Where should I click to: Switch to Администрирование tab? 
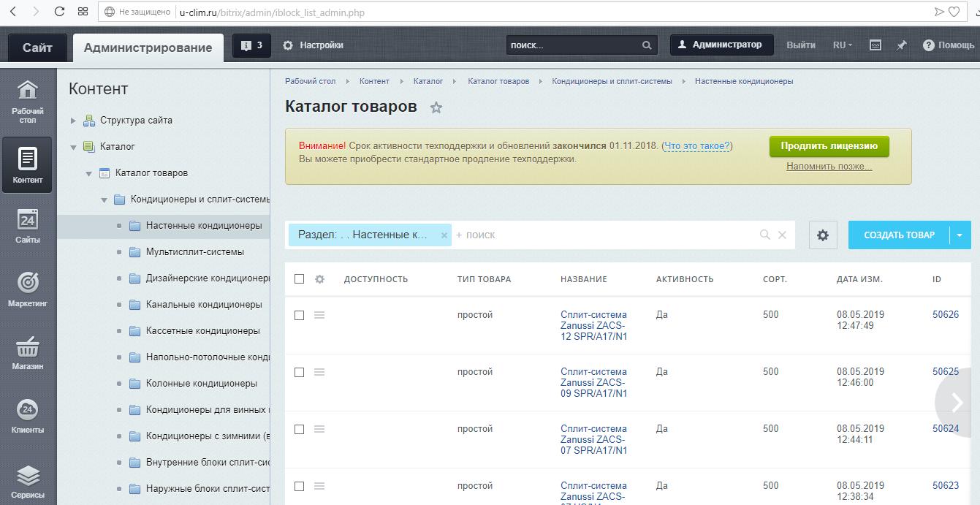click(x=148, y=48)
